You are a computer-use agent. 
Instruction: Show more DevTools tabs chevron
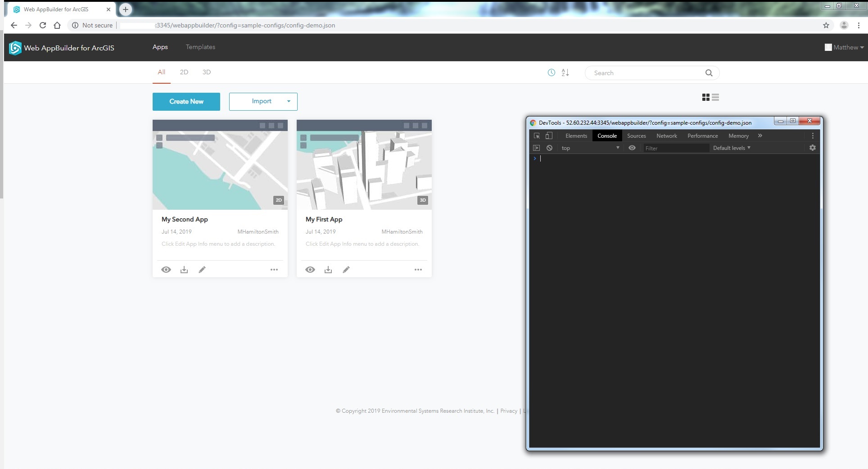click(760, 135)
